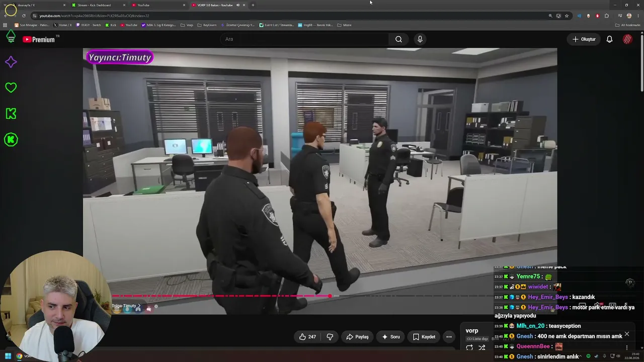
Task: Click the Soru ask button
Action: click(391, 337)
